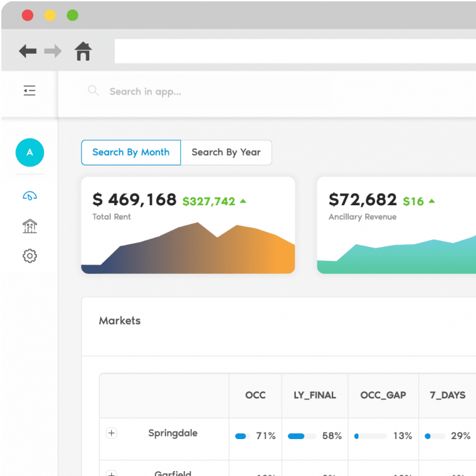
Task: Click the green up arrow next to $327,742
Action: 242,201
